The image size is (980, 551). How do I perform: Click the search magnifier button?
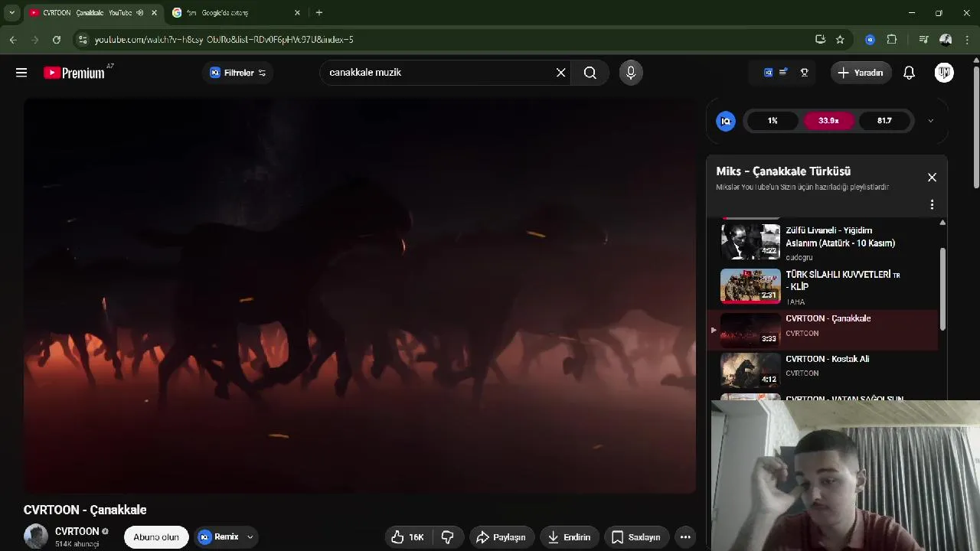pos(590,73)
